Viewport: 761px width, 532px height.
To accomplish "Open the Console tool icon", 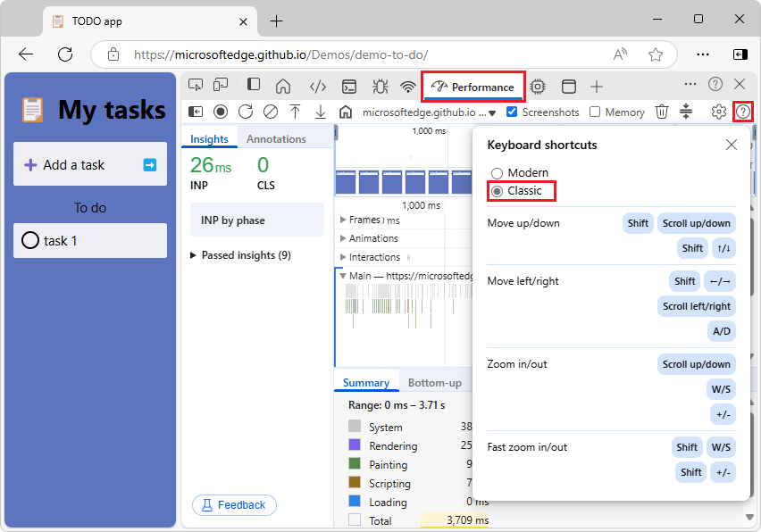I will (x=349, y=87).
